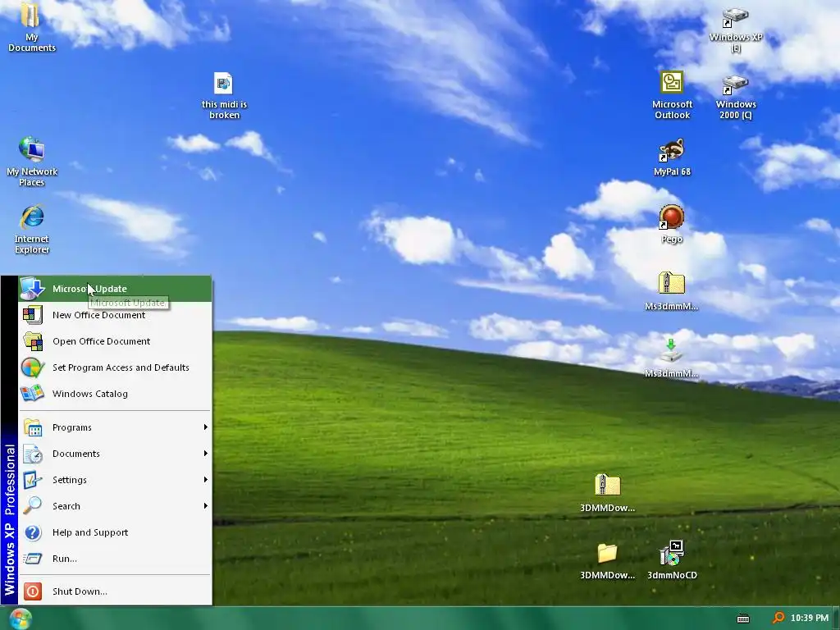Launch the MyPal 68 browser shortcut
Screen dimensions: 840x630
pos(672,157)
